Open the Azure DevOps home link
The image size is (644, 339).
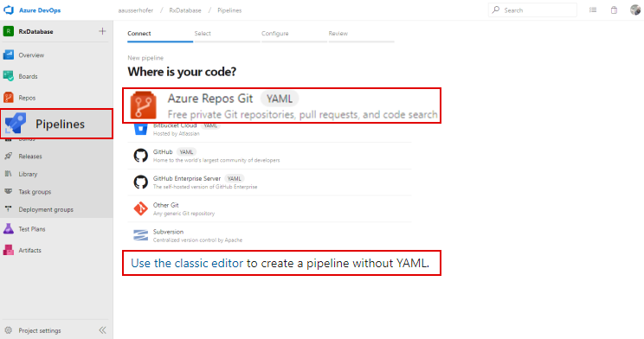(x=40, y=10)
